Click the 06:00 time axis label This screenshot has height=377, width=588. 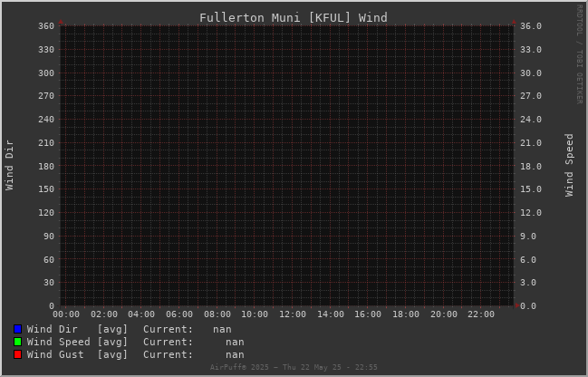click(x=179, y=314)
